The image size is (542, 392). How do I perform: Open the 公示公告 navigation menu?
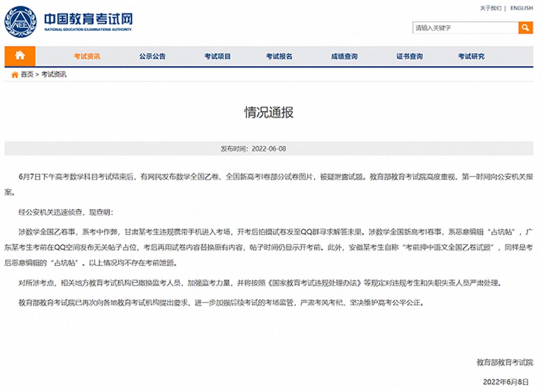[153, 56]
